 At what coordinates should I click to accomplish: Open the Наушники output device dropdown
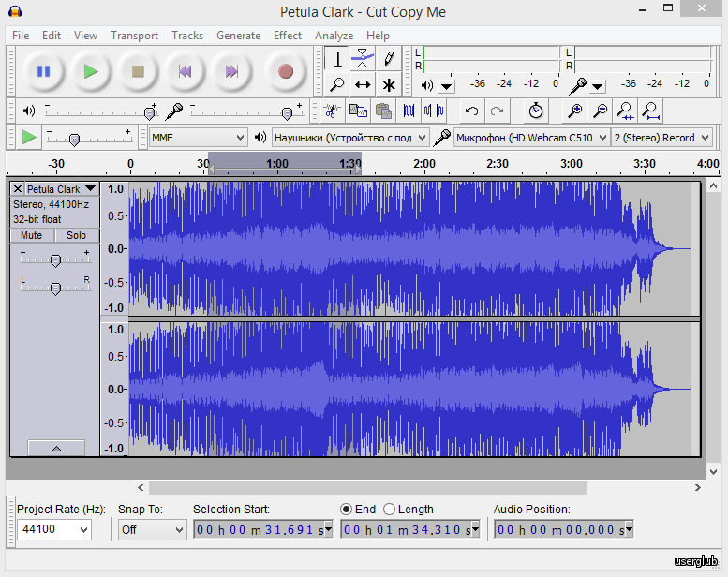350,138
